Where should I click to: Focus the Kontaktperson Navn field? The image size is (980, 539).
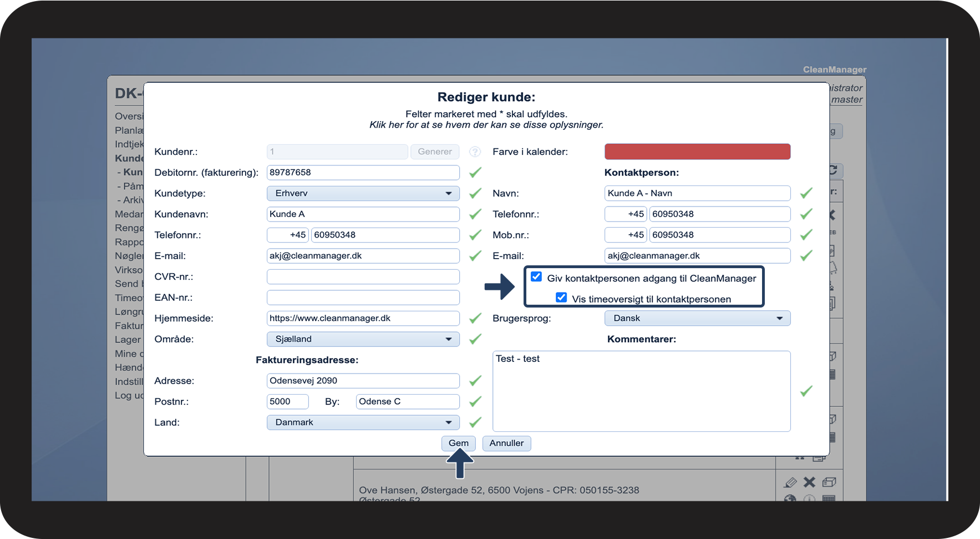coord(698,193)
